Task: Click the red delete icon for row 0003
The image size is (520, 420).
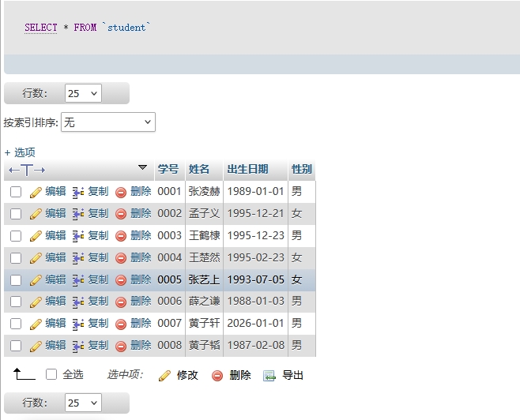Action: (x=121, y=236)
